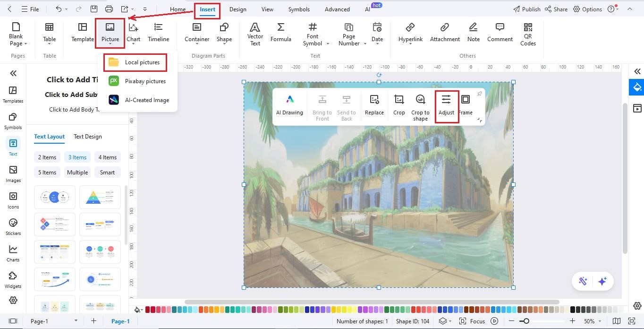
Task: Add a Comment
Action: [x=500, y=33]
